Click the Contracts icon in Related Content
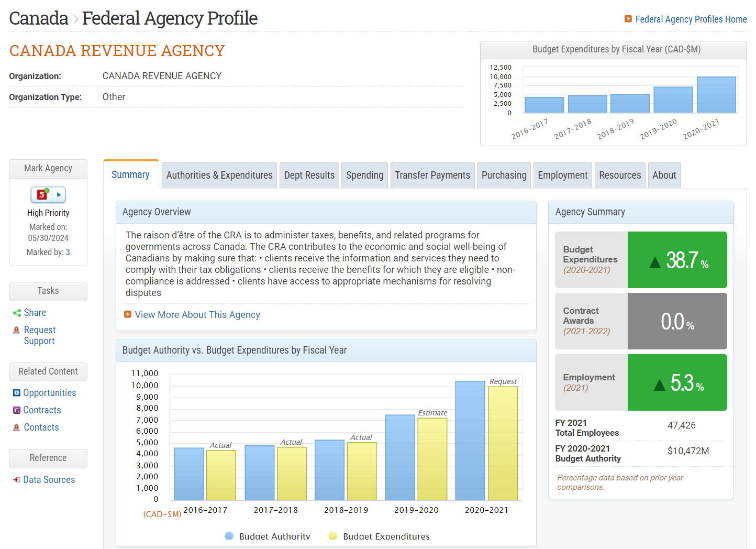Viewport: 756px width, 549px height. tap(17, 410)
